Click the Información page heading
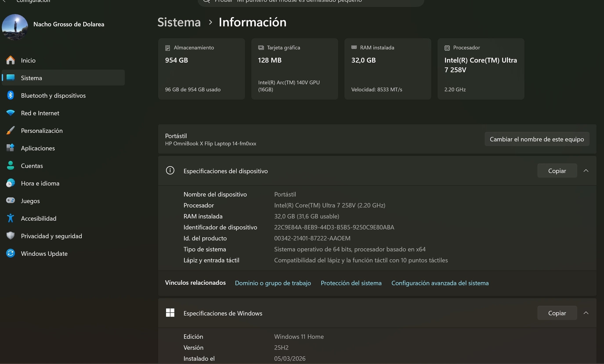 (x=253, y=22)
